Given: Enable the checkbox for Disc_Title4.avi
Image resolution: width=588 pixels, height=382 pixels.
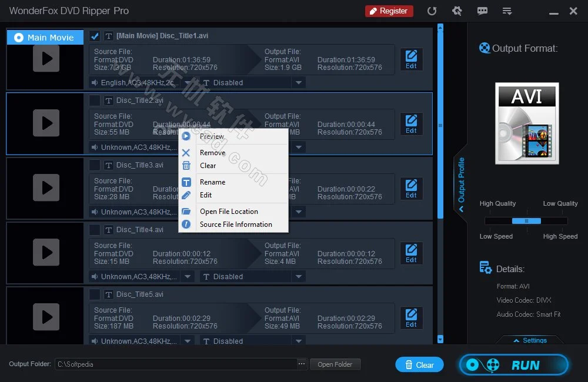Looking at the screenshot, I should pos(95,229).
